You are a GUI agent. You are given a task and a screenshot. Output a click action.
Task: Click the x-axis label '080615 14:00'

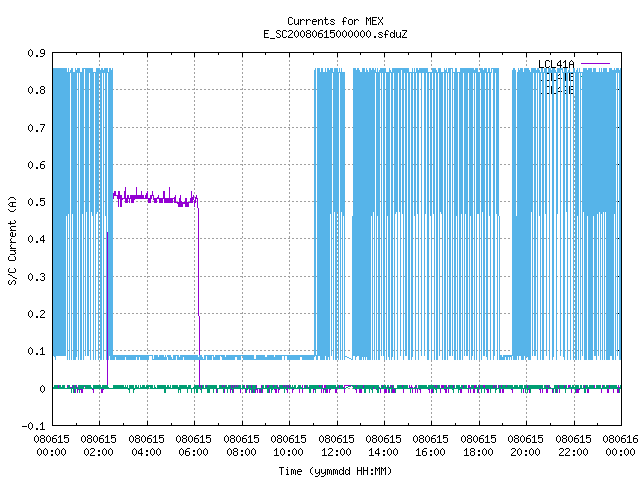click(383, 446)
